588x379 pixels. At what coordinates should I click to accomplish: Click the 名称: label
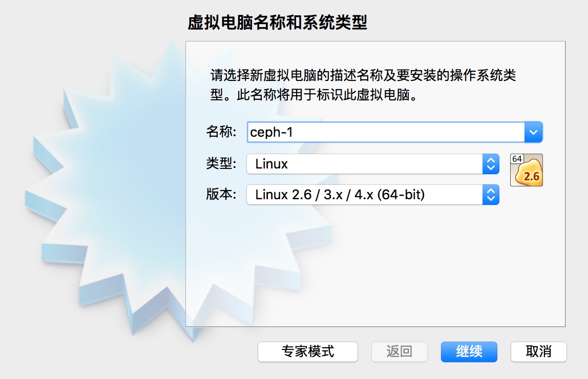(221, 132)
